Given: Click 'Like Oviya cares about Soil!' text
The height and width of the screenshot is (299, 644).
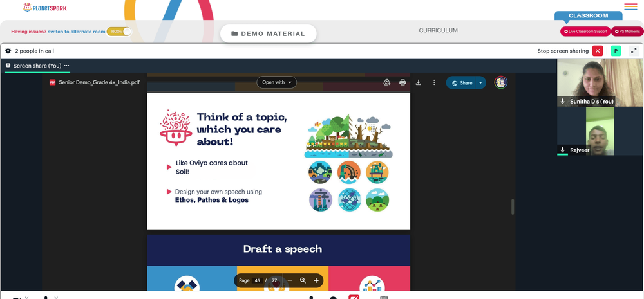Looking at the screenshot, I should click(211, 167).
